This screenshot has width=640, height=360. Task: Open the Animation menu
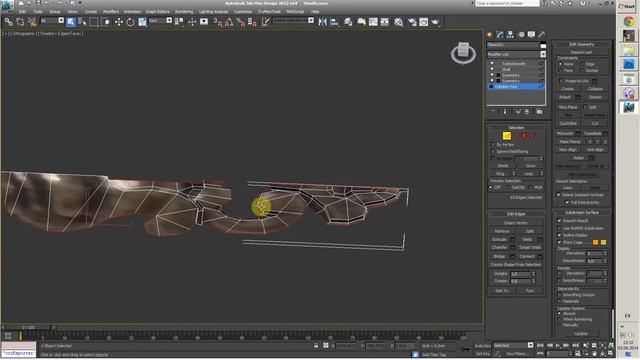[x=132, y=12]
